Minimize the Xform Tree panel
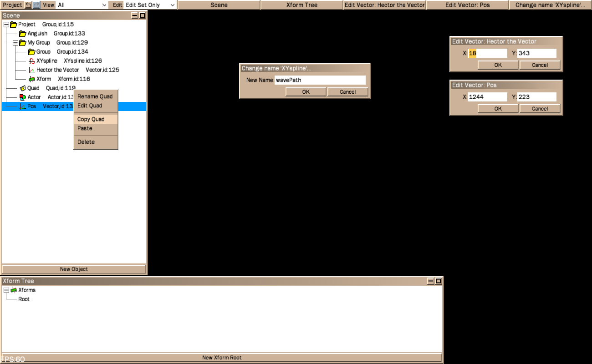Screen dimensions: 592x364 pos(431,281)
